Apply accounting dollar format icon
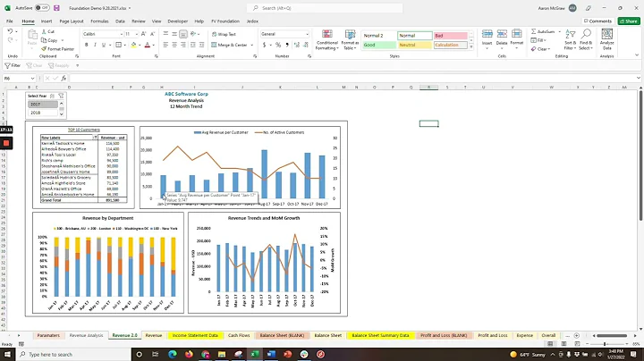This screenshot has width=644, height=361. [x=264, y=45]
